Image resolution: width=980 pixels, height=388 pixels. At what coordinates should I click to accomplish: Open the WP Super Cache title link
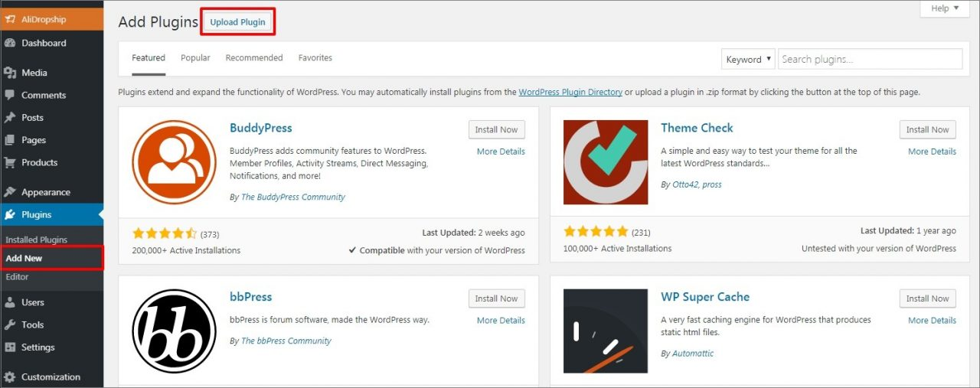click(705, 297)
